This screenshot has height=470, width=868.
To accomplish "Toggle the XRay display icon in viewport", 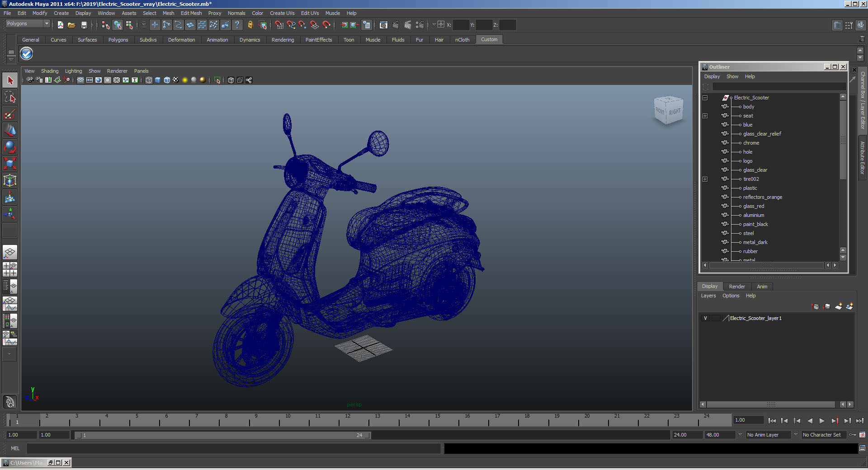I will [x=231, y=80].
